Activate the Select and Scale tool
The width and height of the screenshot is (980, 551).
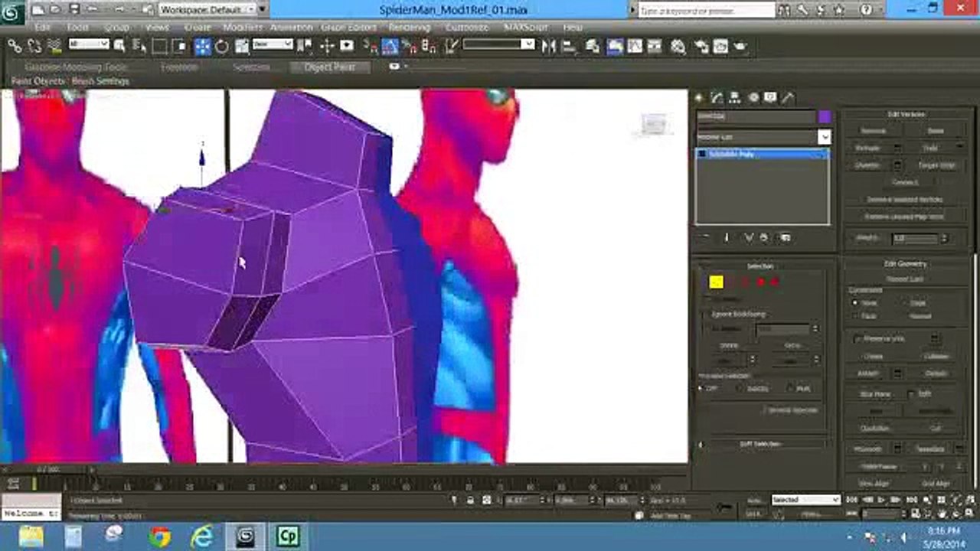(x=241, y=46)
